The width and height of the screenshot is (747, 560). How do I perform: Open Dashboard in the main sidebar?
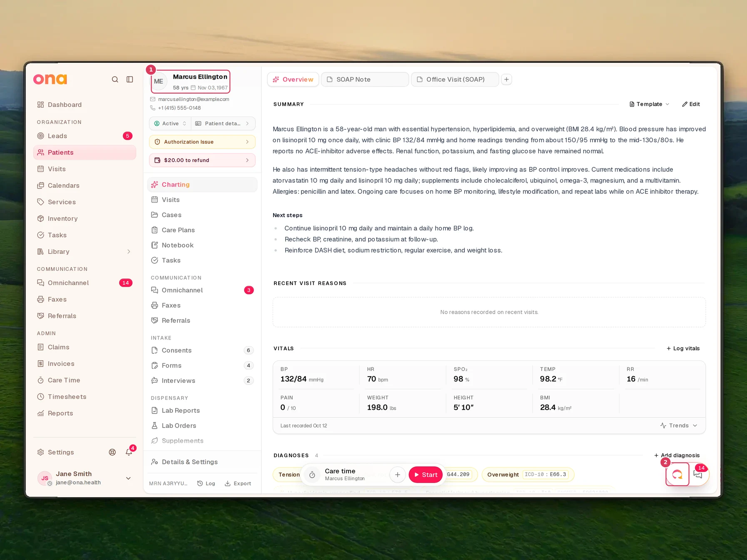pyautogui.click(x=85, y=105)
